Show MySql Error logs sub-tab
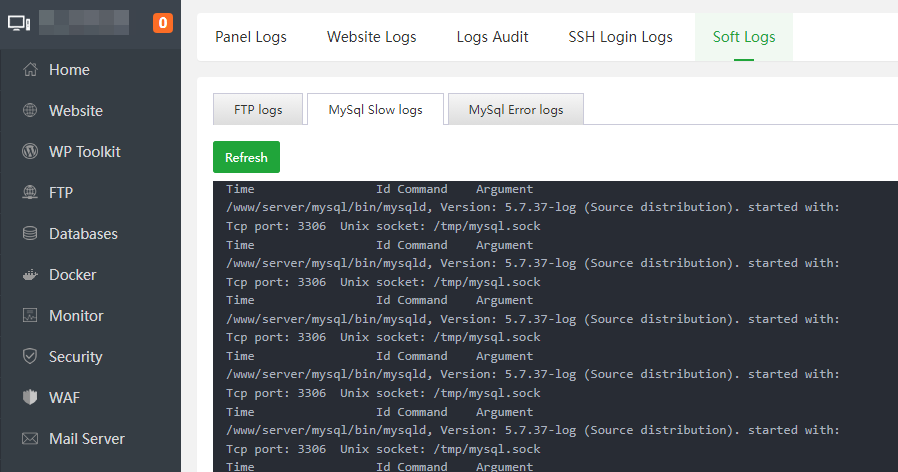 point(516,110)
